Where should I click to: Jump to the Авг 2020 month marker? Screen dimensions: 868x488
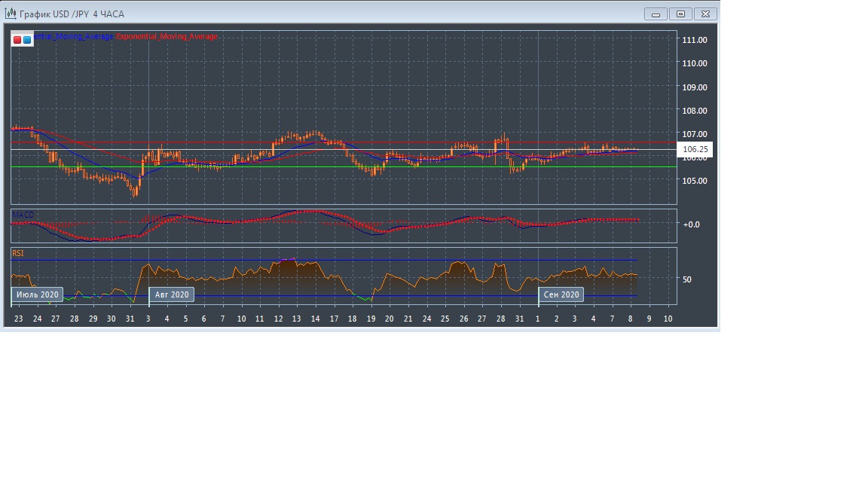(x=172, y=294)
